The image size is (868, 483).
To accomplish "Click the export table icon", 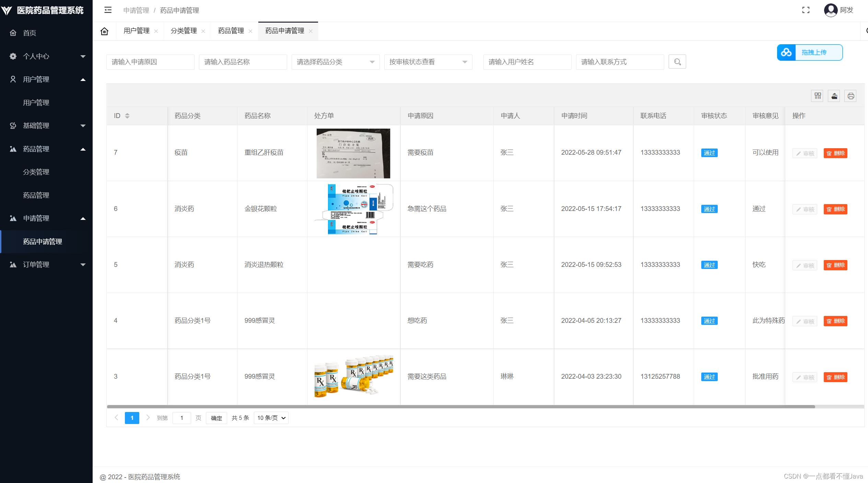I will tap(834, 96).
